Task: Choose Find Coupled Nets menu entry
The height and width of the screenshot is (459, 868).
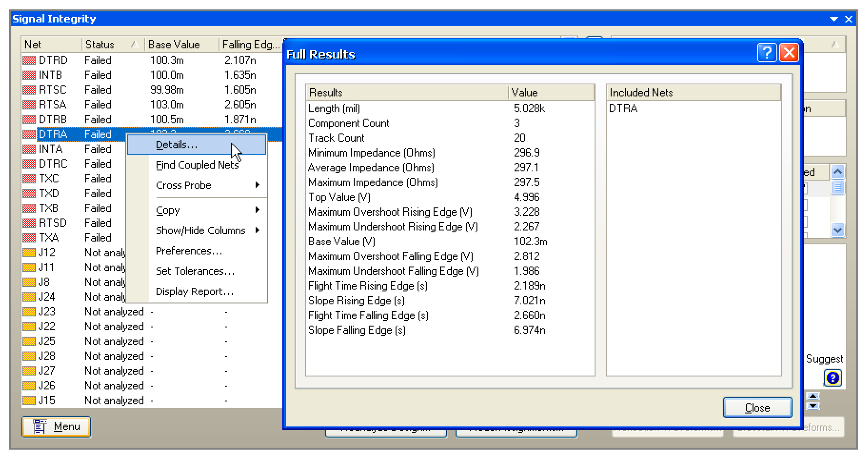Action: tap(197, 165)
